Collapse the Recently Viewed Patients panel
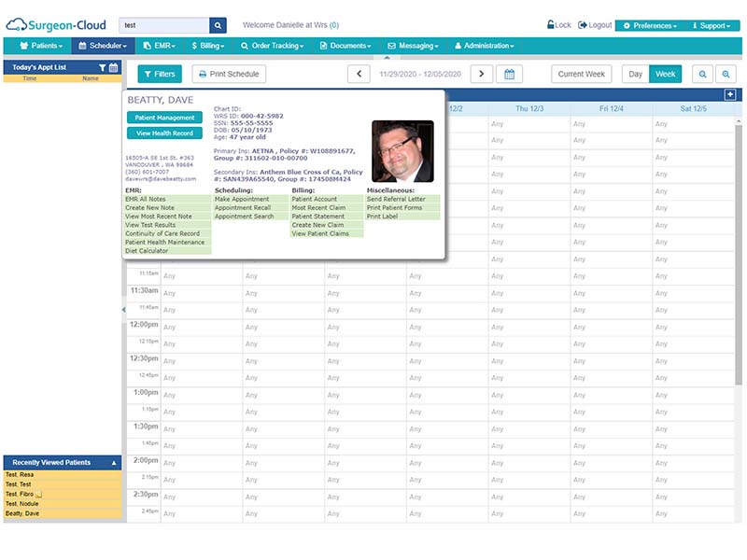Image resolution: width=747 pixels, height=560 pixels. pos(114,463)
